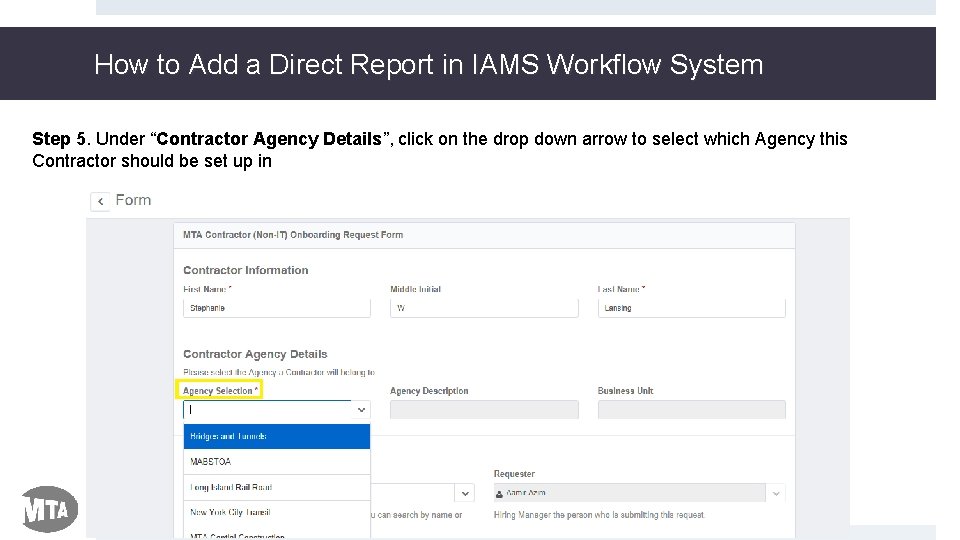Click the Business Unit field

point(691,410)
